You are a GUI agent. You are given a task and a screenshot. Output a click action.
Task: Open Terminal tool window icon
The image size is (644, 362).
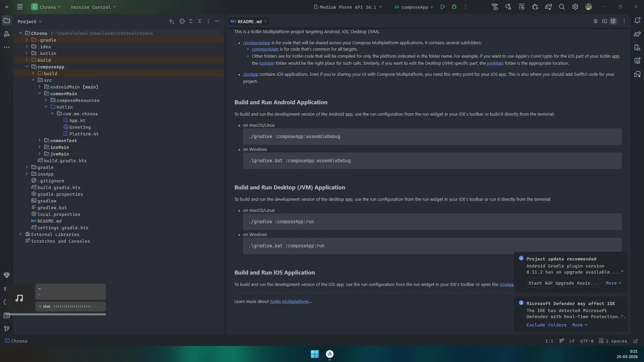click(7, 315)
